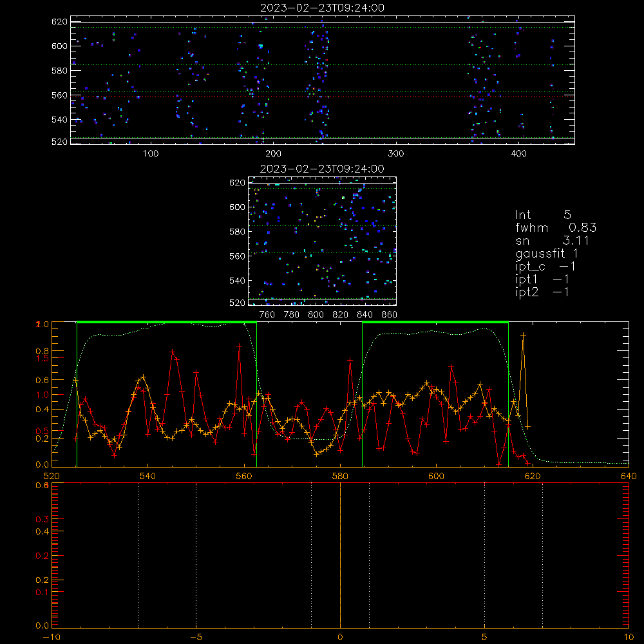Click y-axis label 600 on middle panel
Screen dimensions: 644x644
coord(237,207)
